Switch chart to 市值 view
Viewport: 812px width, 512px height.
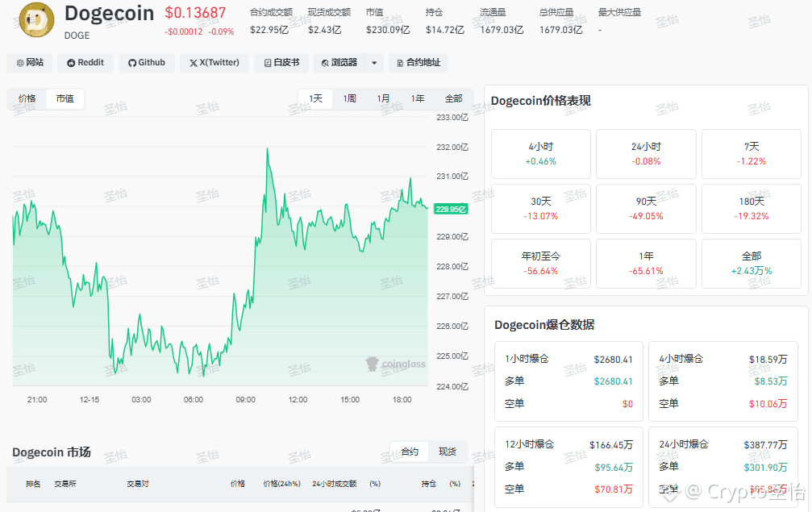click(65, 99)
